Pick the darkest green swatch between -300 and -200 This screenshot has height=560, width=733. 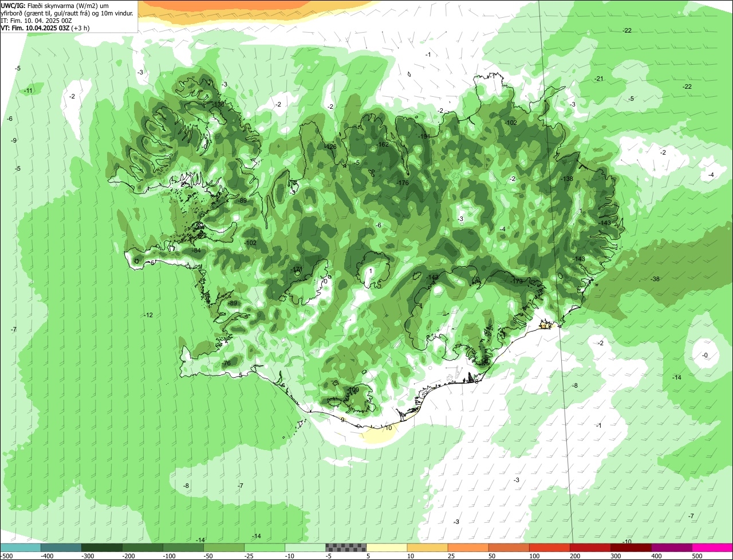tap(101, 548)
